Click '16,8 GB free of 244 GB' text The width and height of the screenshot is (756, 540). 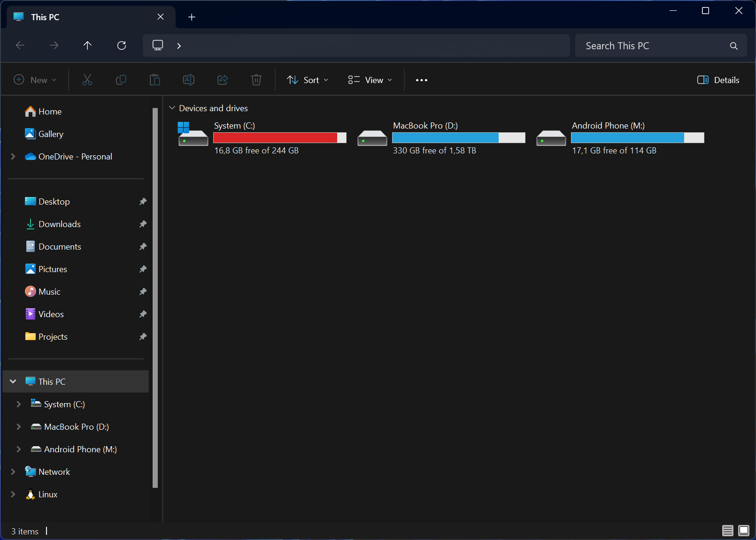tap(256, 151)
